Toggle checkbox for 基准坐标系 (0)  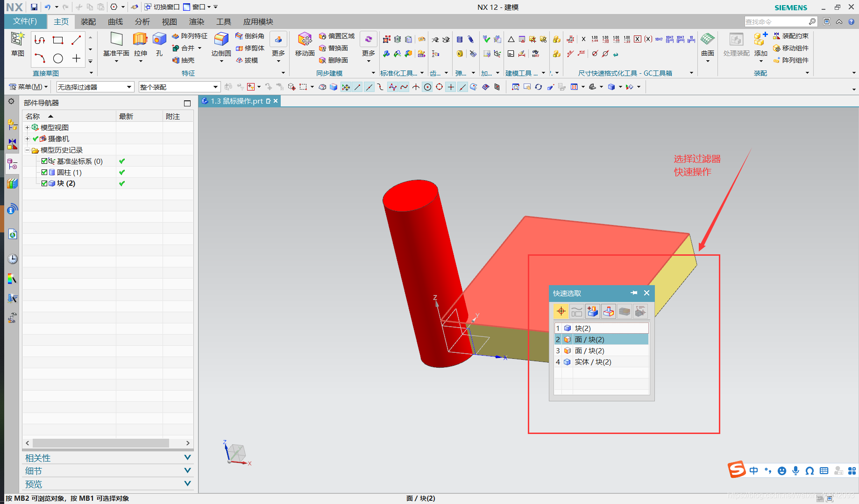point(44,161)
